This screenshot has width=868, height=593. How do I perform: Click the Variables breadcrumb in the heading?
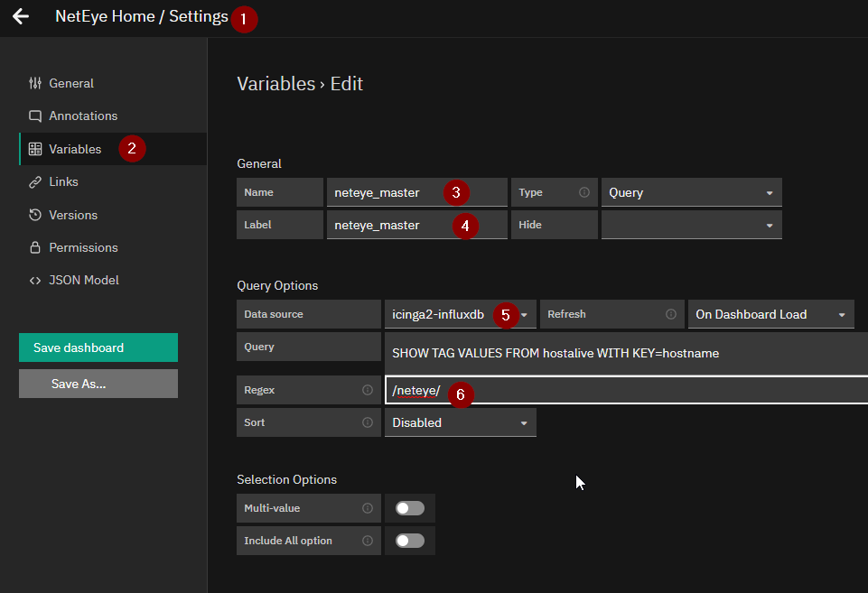(276, 84)
